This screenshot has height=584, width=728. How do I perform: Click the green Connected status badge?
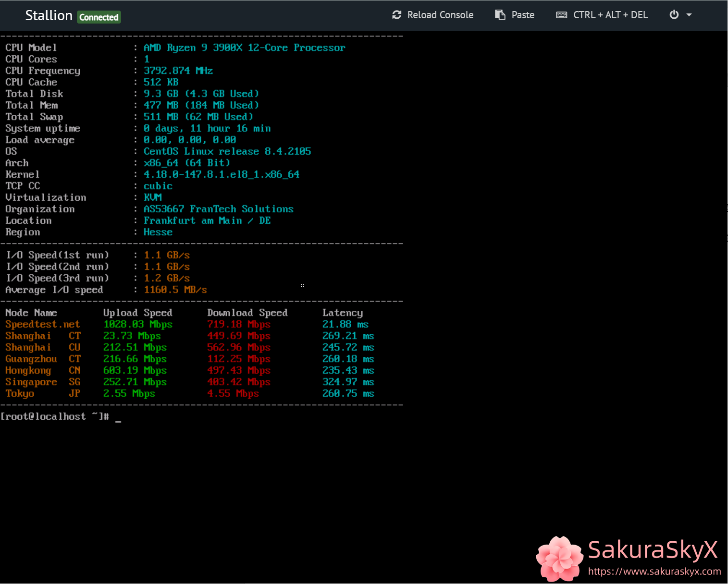coord(99,17)
